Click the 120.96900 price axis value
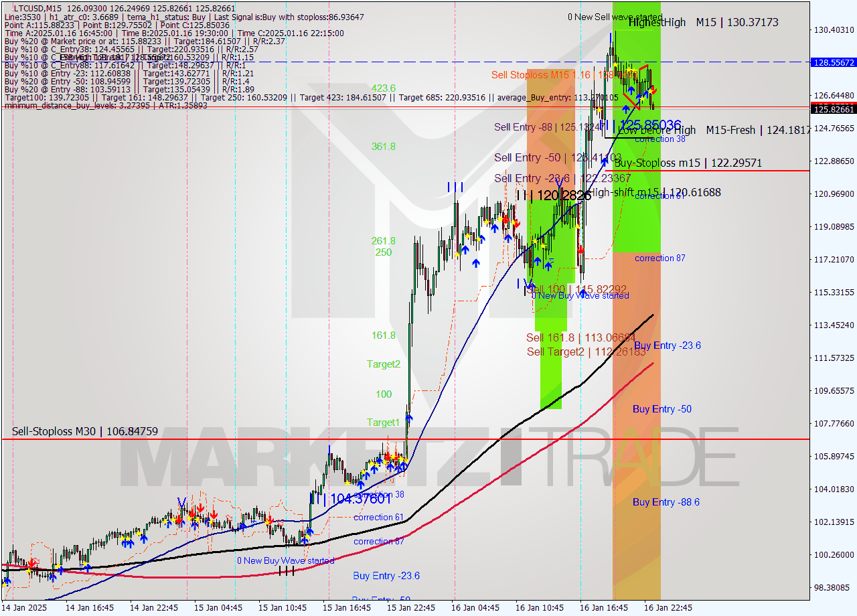857x616 pixels. tap(834, 194)
